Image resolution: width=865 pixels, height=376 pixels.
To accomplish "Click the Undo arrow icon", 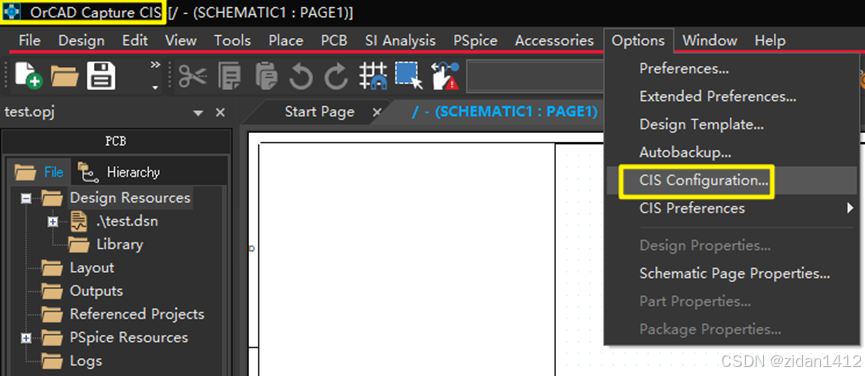I will click(301, 76).
